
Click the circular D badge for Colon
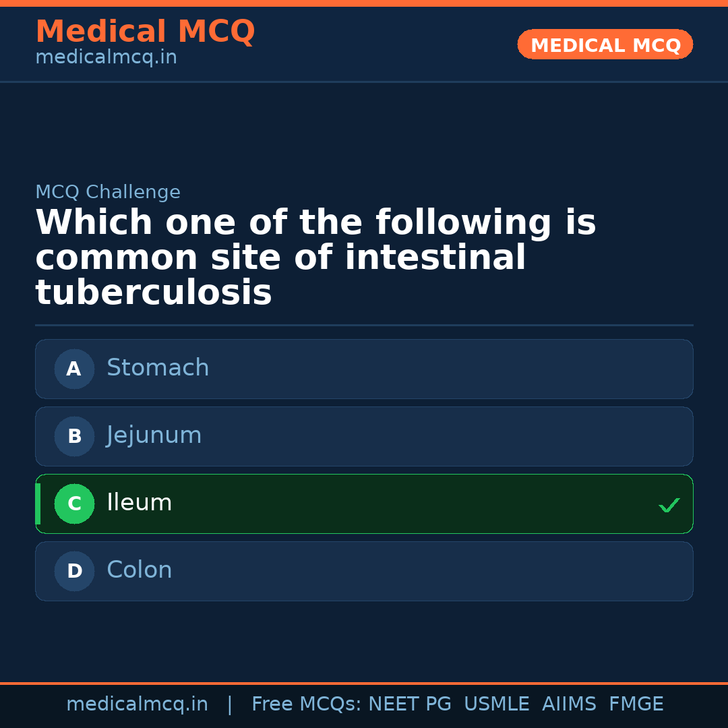point(74,571)
